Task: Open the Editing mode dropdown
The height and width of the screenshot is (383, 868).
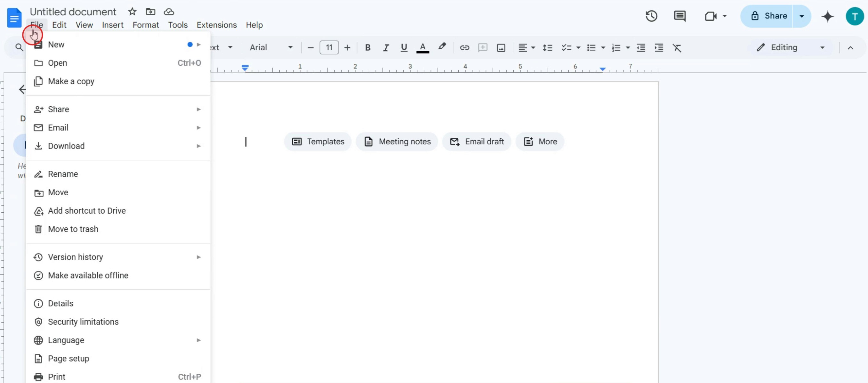Action: 791,47
